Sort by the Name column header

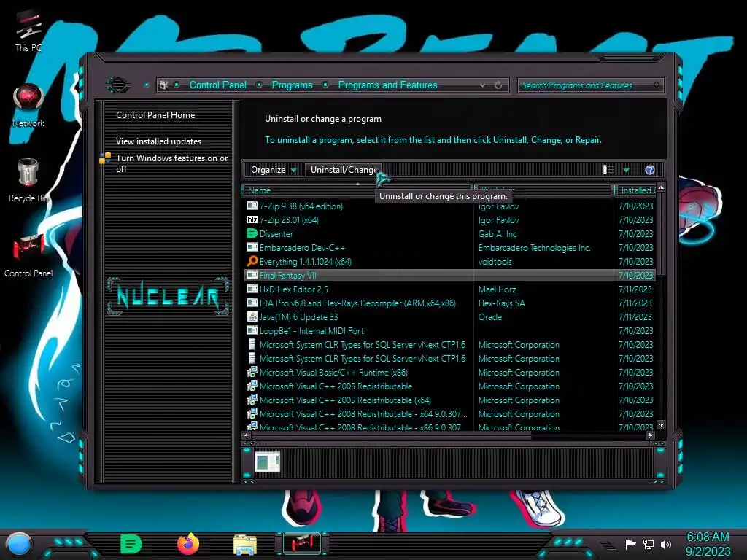[356, 190]
